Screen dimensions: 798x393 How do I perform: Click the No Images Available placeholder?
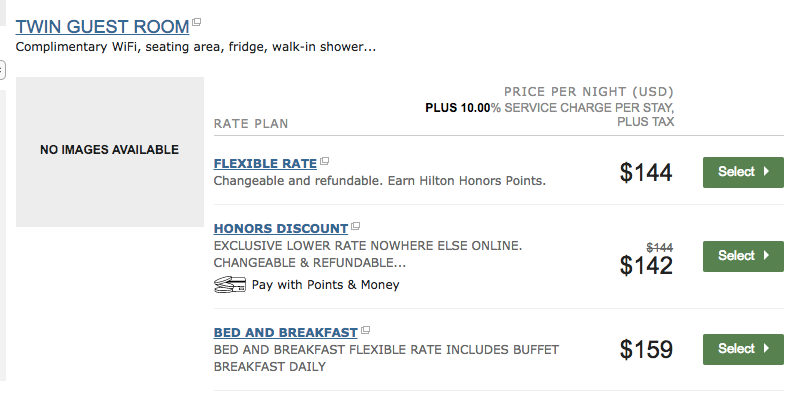click(x=110, y=152)
